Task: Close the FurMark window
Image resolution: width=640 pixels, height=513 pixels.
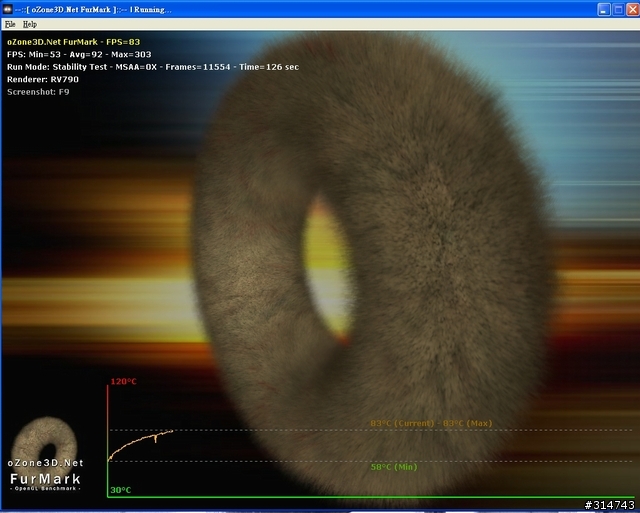Action: click(633, 9)
